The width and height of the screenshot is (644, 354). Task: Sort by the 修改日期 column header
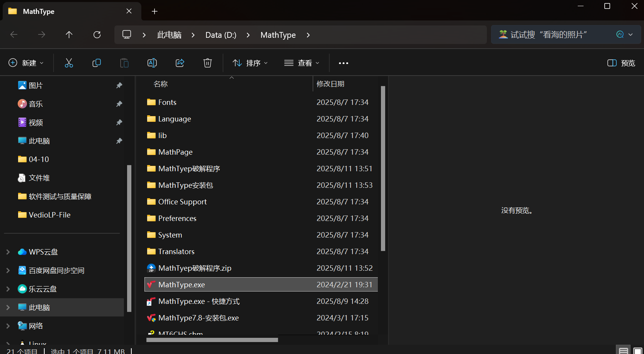point(330,84)
